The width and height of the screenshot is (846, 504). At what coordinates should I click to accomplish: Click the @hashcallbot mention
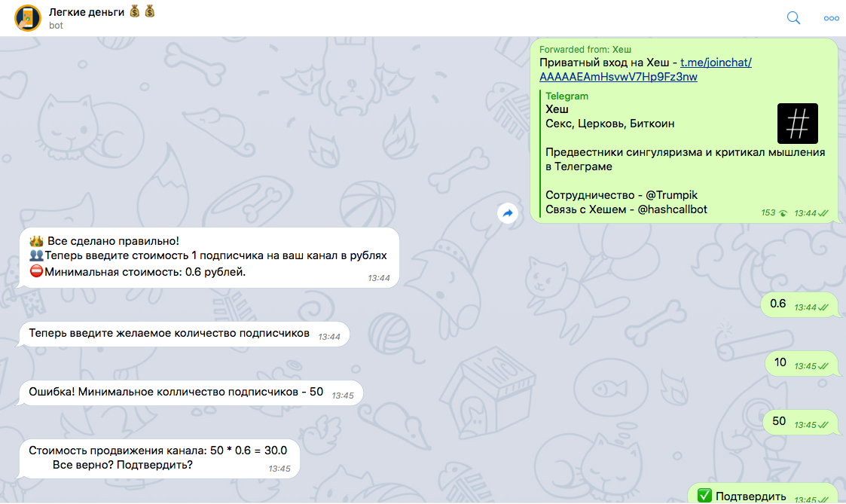tap(672, 209)
